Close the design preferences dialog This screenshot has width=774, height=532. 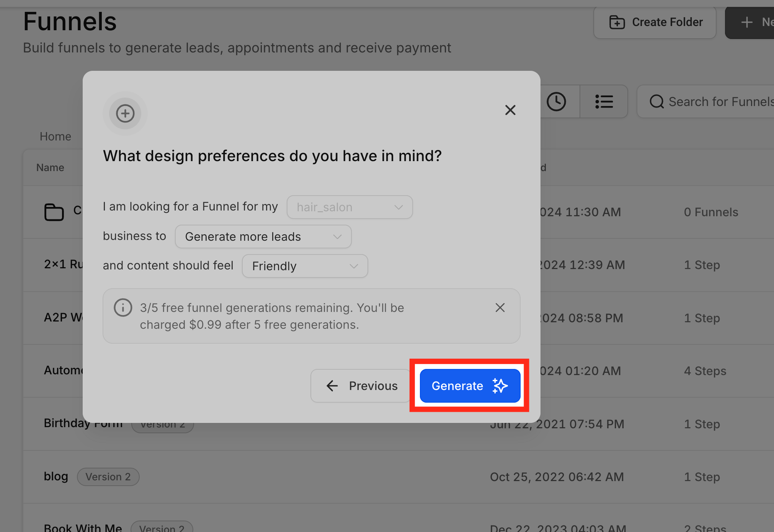click(510, 110)
